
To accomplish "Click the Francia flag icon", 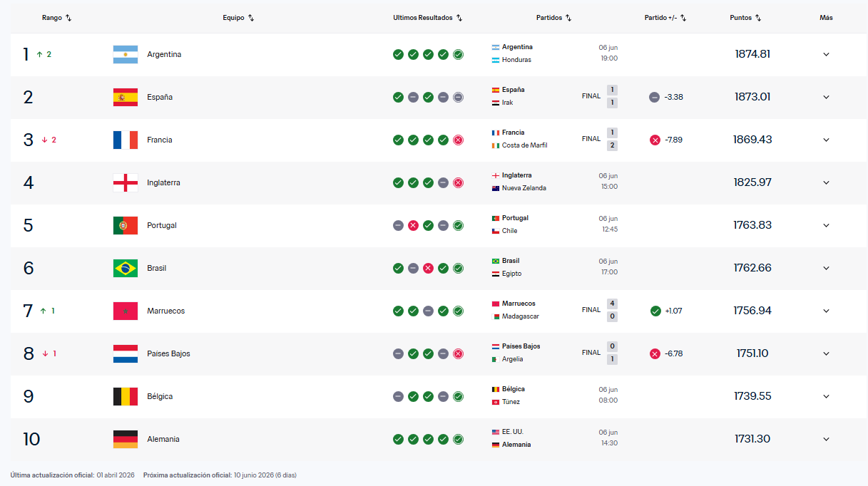I will point(126,140).
